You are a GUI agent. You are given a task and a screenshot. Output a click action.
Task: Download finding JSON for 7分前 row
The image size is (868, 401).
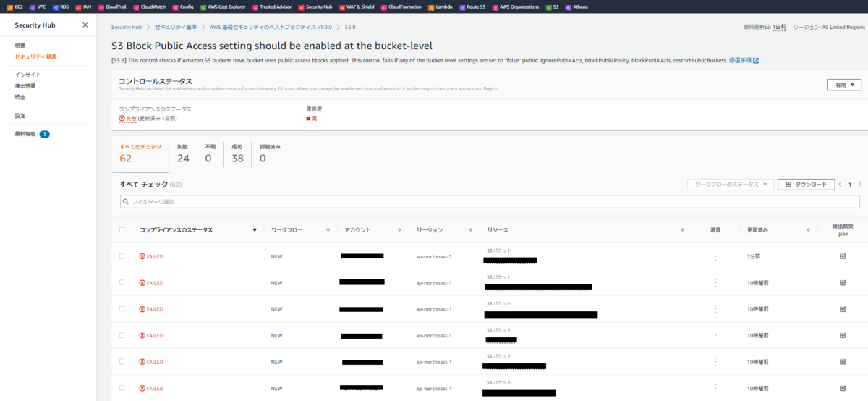[842, 256]
